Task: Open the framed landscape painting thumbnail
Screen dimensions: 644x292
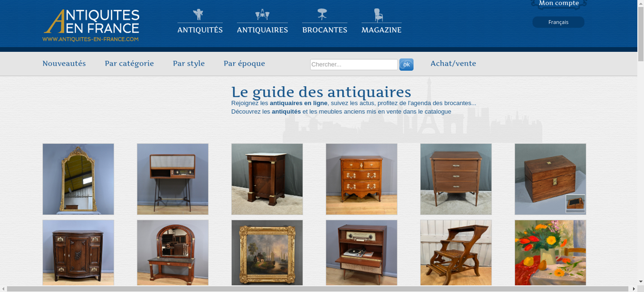Action: click(x=267, y=253)
